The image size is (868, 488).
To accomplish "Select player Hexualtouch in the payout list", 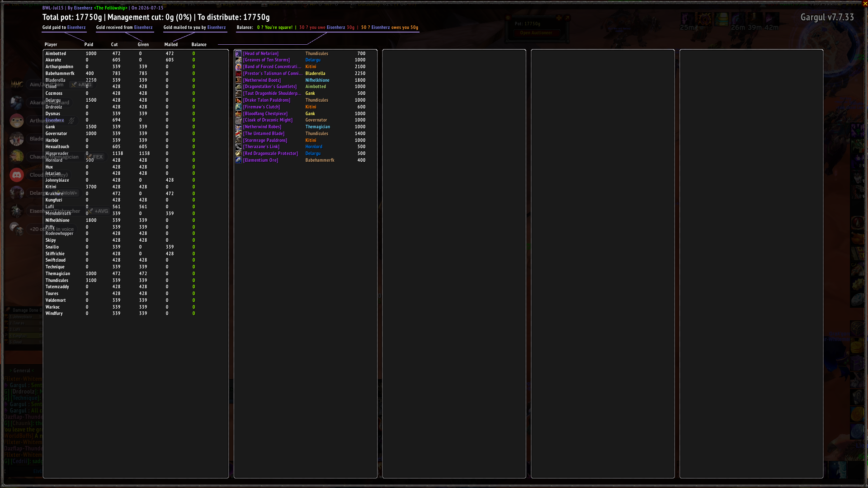I will pyautogui.click(x=57, y=147).
